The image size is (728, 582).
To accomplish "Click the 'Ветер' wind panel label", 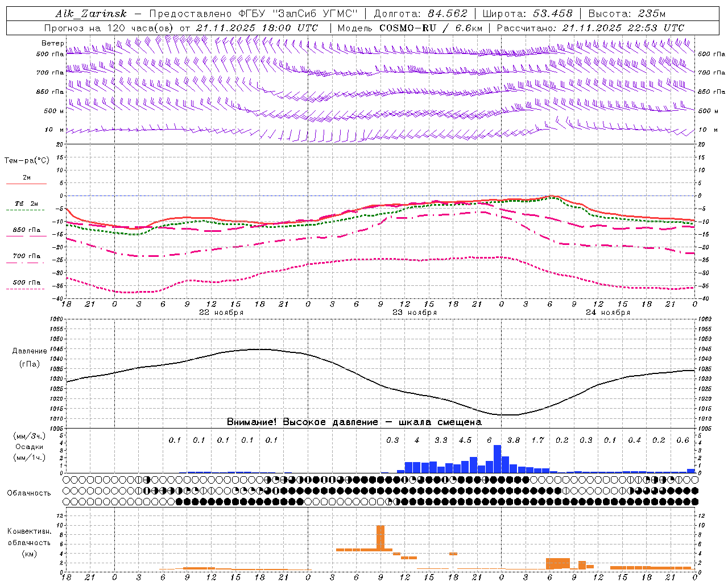I will (52, 43).
